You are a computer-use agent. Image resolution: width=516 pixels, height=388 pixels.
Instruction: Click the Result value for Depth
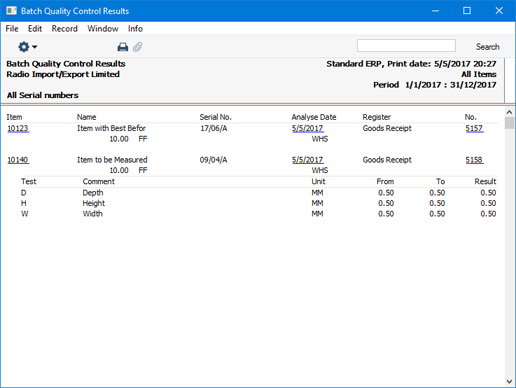[488, 193]
